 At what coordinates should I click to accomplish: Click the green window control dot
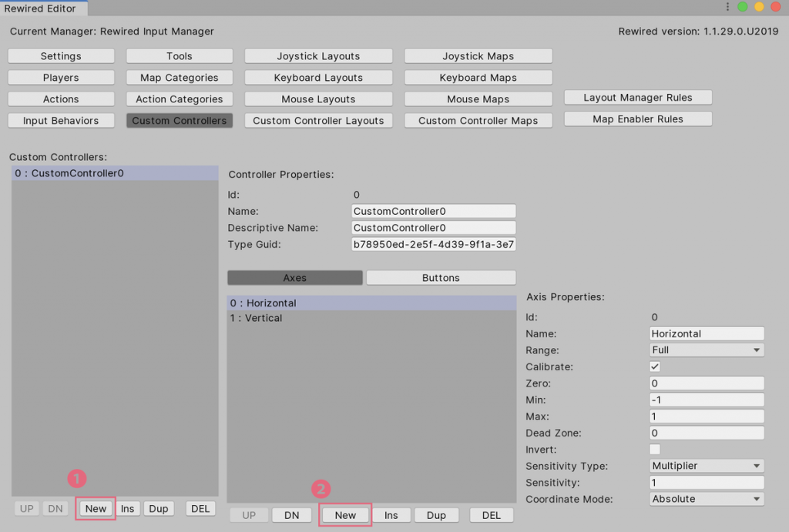pyautogui.click(x=742, y=6)
